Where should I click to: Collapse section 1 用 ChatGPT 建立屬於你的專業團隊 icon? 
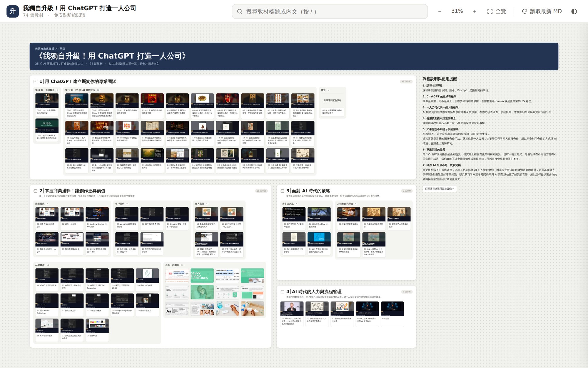pos(36,82)
